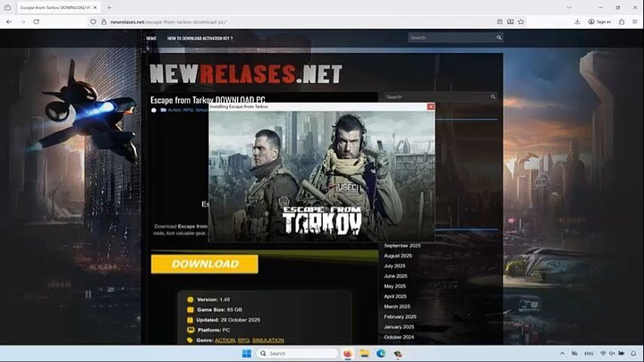Open the Windows Start menu
The image size is (644, 362).
(247, 353)
